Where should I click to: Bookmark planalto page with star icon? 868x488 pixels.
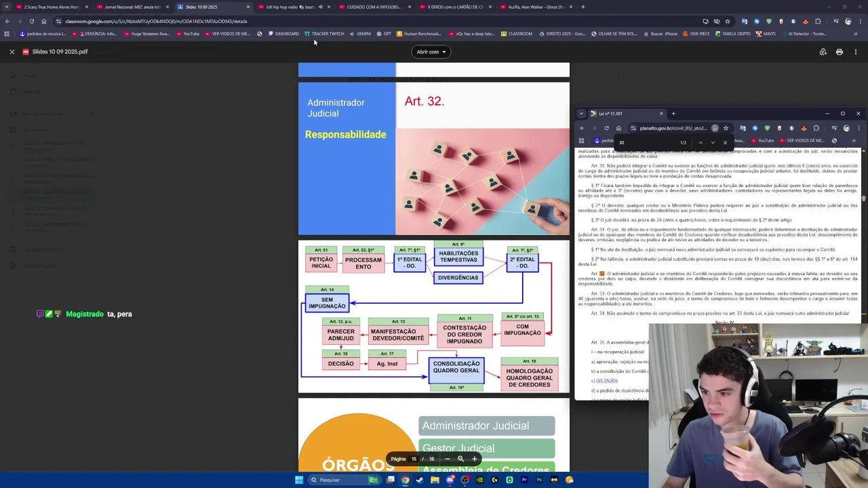726,128
